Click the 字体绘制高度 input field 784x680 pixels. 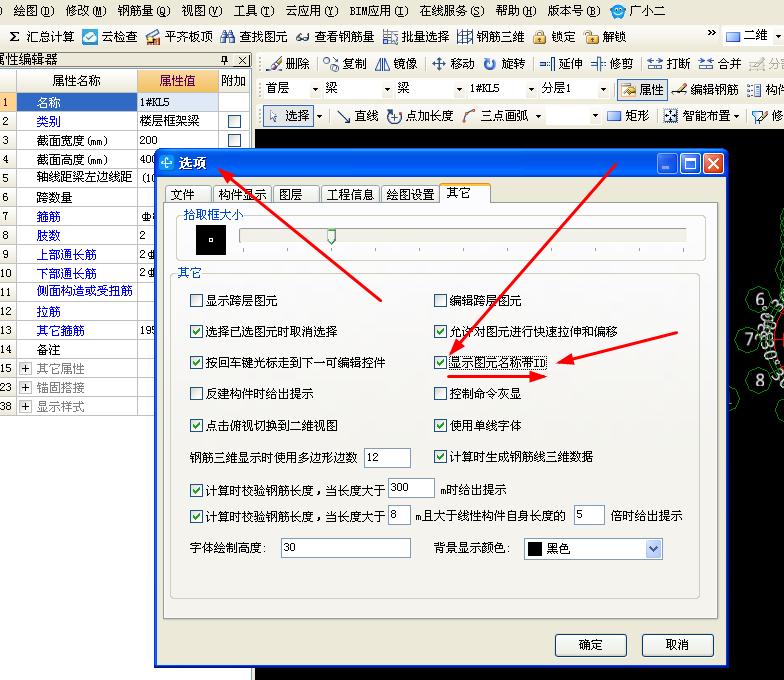(346, 548)
